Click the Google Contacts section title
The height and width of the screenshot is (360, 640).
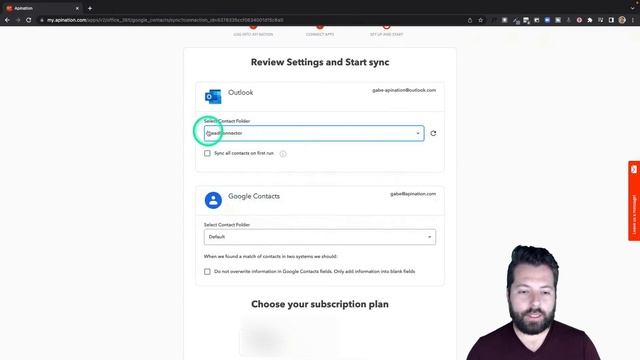(x=254, y=196)
